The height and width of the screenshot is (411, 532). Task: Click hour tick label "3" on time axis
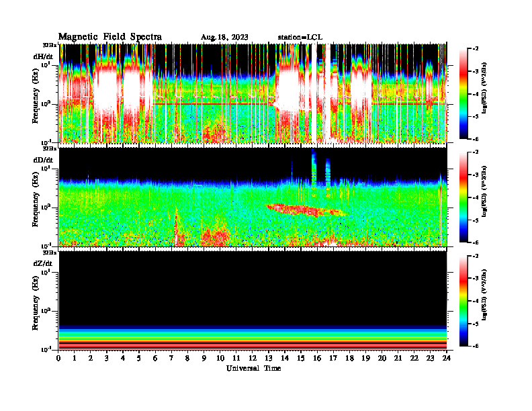pos(107,358)
